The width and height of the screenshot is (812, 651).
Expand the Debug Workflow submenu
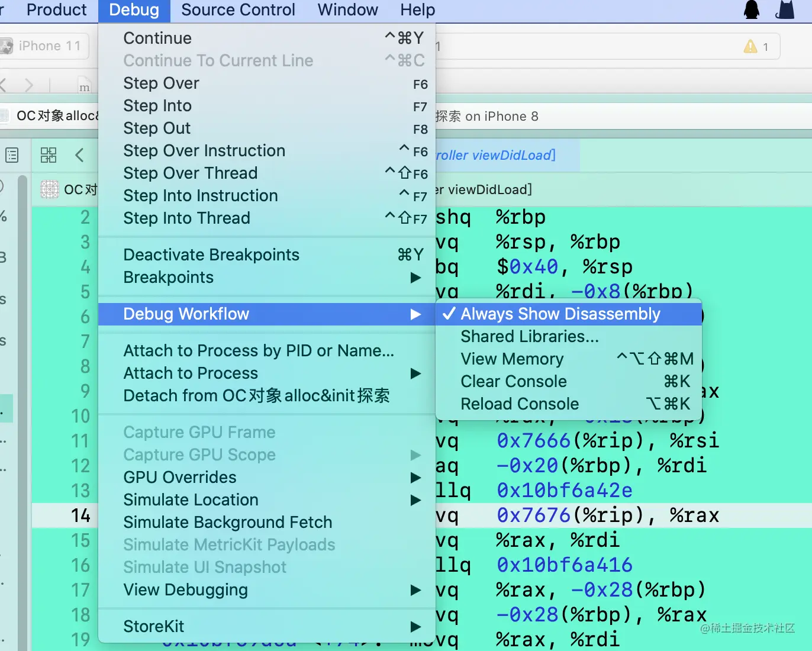pyautogui.click(x=415, y=314)
